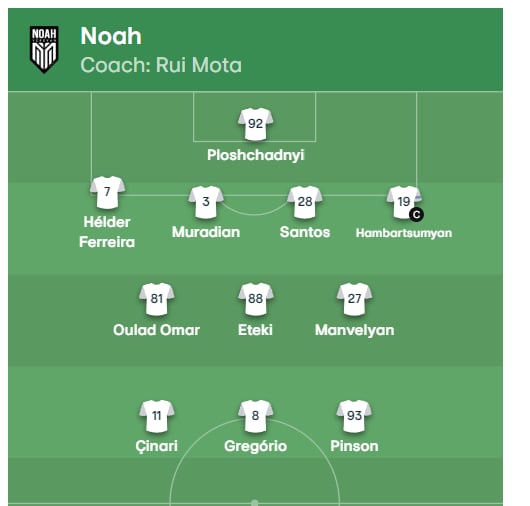Click shirt number 28 jersey
530x506 pixels.
305,202
